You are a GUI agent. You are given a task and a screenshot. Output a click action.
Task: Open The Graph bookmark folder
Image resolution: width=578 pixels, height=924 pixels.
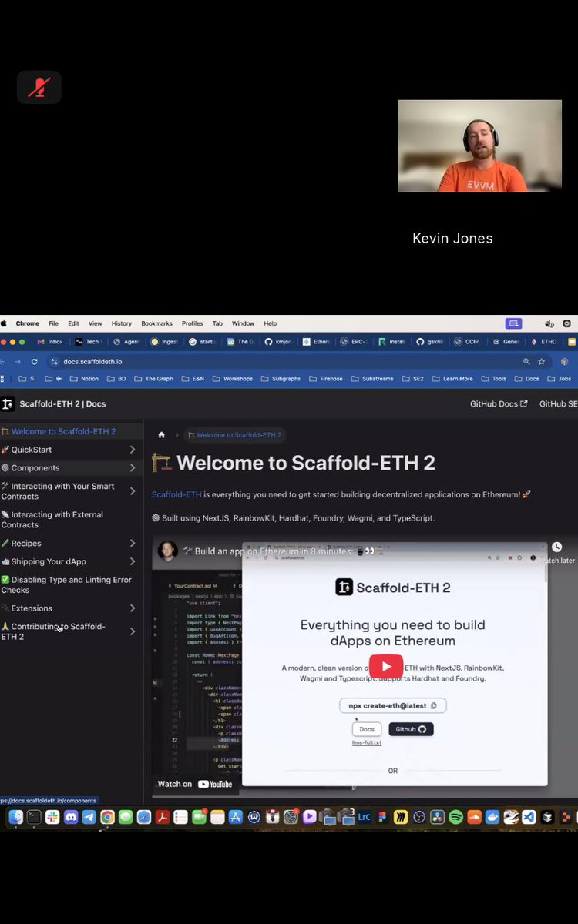[153, 379]
